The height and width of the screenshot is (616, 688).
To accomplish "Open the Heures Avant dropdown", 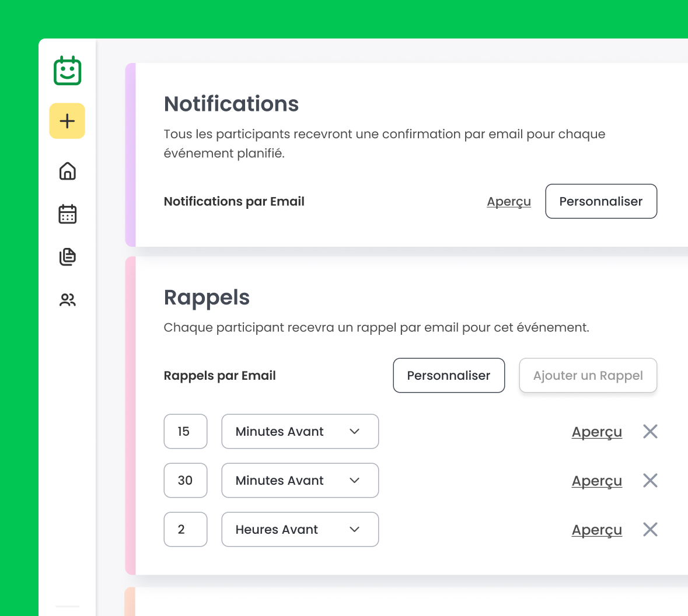I will click(300, 530).
